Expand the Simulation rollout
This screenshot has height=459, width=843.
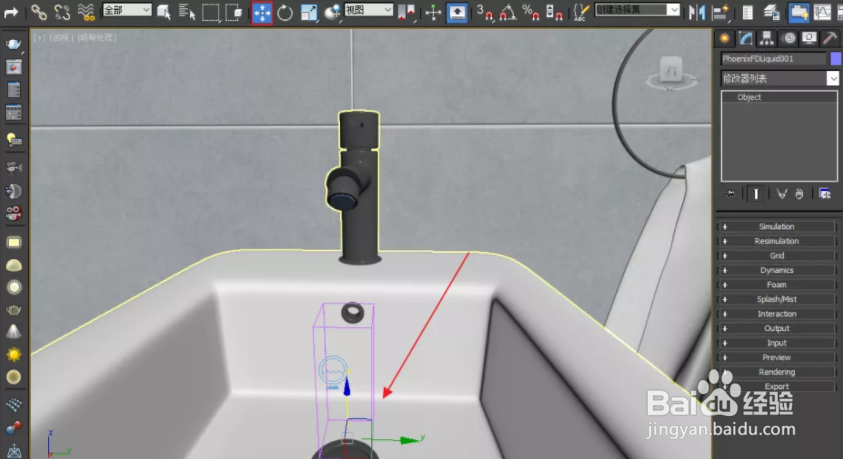[x=777, y=227]
